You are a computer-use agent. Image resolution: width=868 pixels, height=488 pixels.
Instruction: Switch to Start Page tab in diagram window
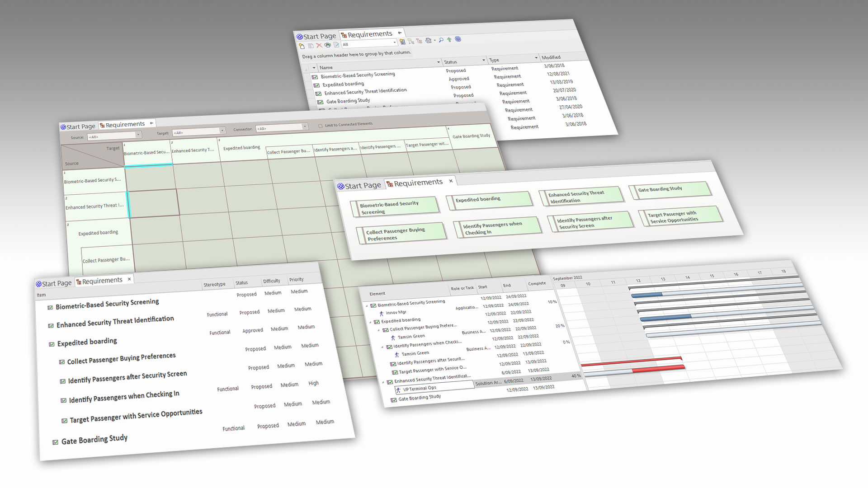(x=359, y=186)
